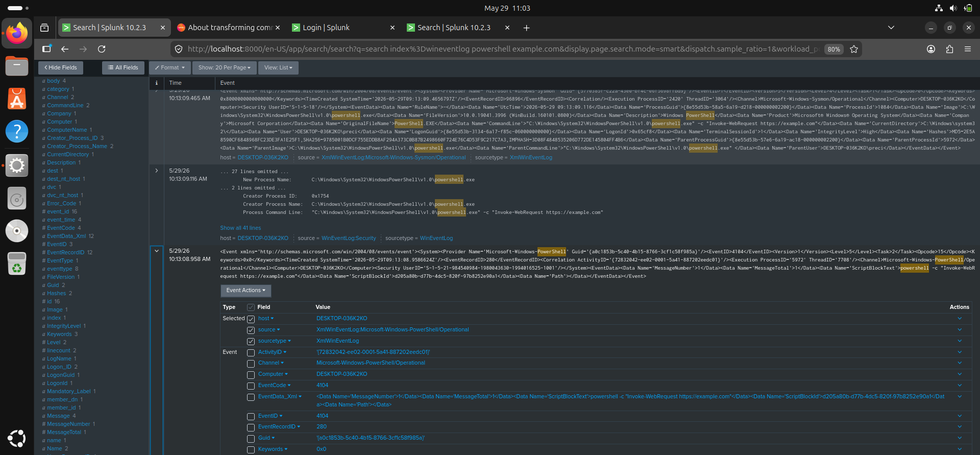Click the EventID field value 4104
The image size is (980, 455).
pos(322,416)
